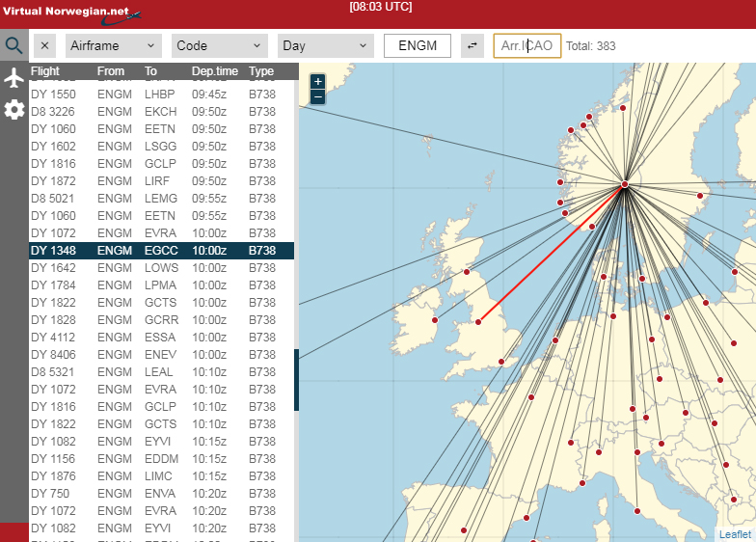The width and height of the screenshot is (756, 542).
Task: Select flight D8 3226 to EKCH
Action: coord(162,112)
